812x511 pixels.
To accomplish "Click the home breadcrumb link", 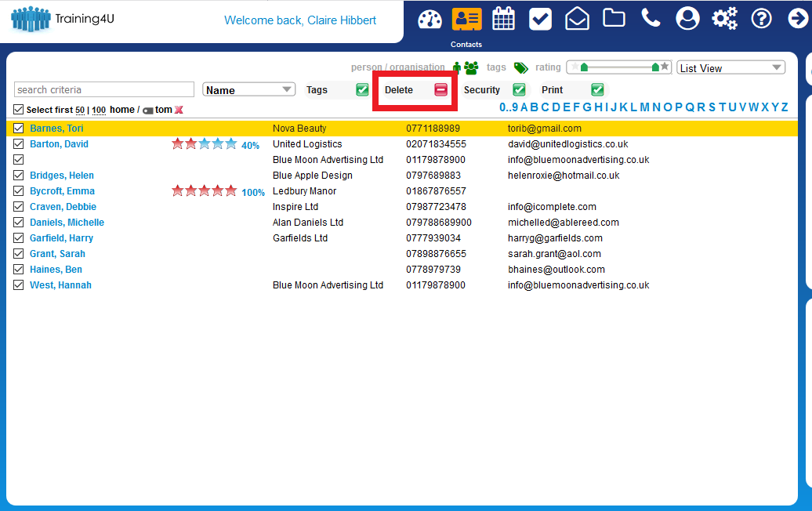I will click(122, 110).
